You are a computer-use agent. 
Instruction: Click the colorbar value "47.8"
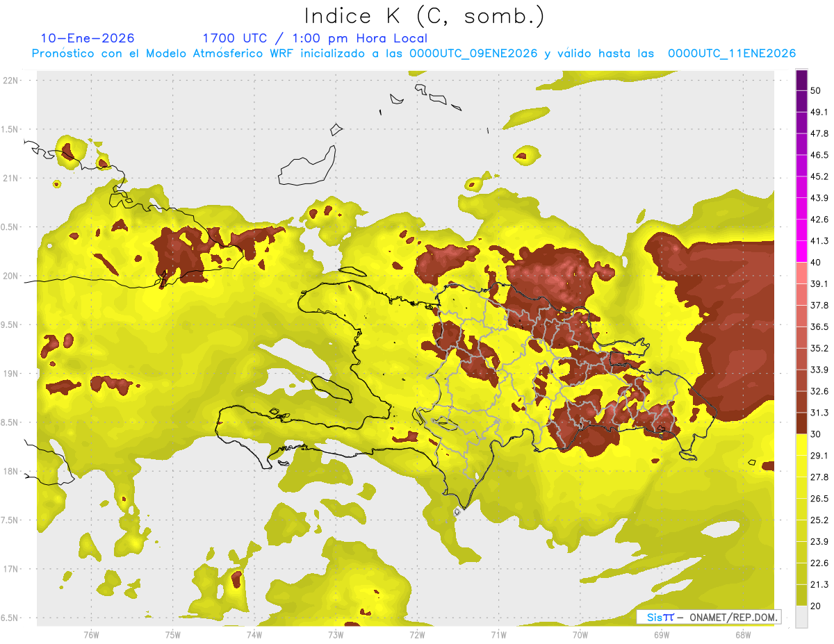click(x=820, y=133)
